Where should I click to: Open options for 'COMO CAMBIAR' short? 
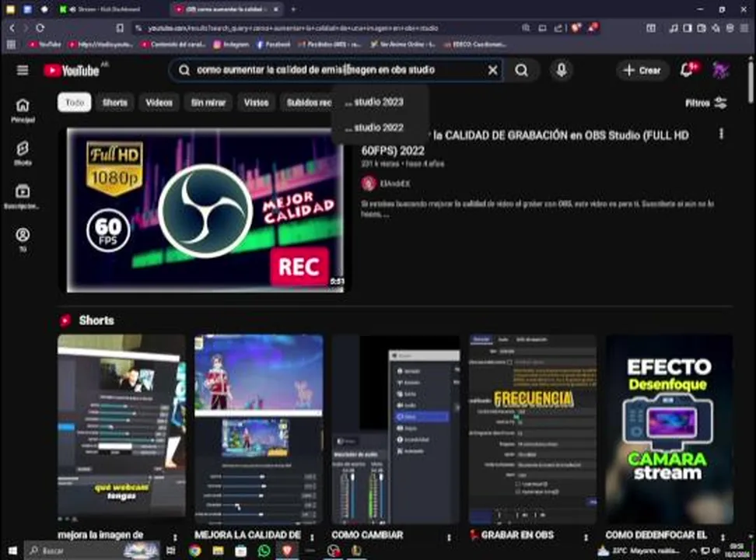pyautogui.click(x=449, y=537)
